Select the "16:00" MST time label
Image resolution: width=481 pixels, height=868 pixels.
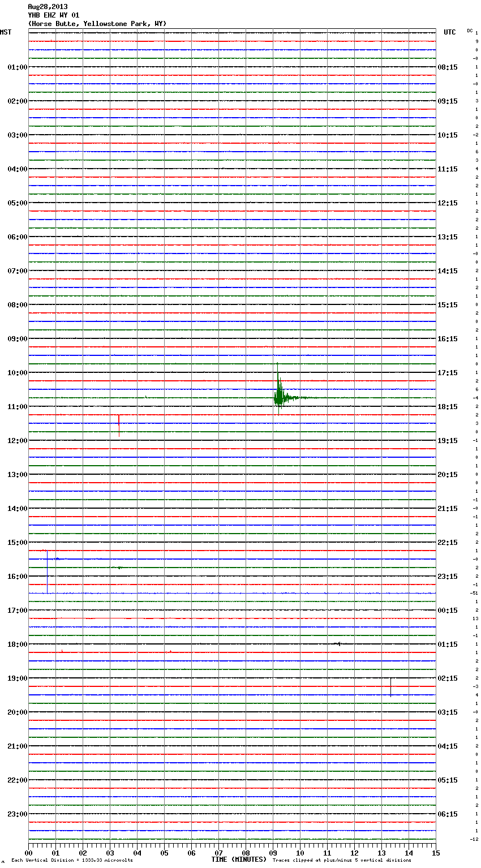coord(18,577)
